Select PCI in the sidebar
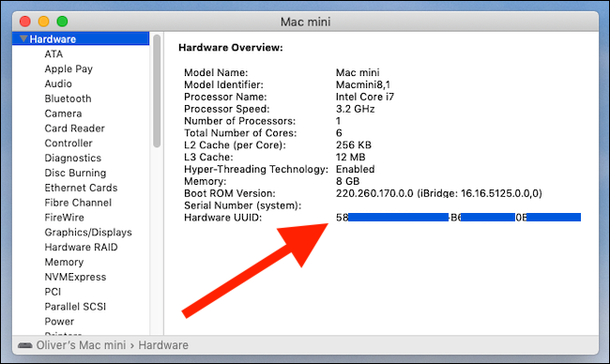610x364 pixels. 53,292
